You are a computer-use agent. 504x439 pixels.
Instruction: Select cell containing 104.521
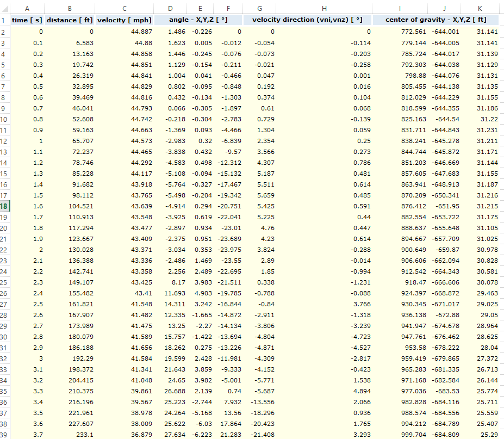[70, 206]
